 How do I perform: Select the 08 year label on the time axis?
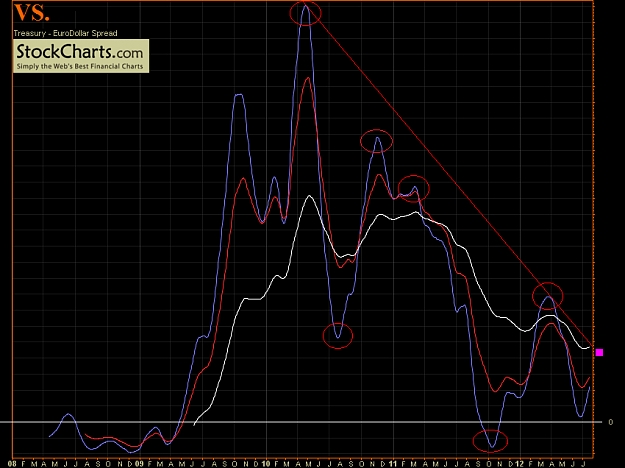click(12, 464)
